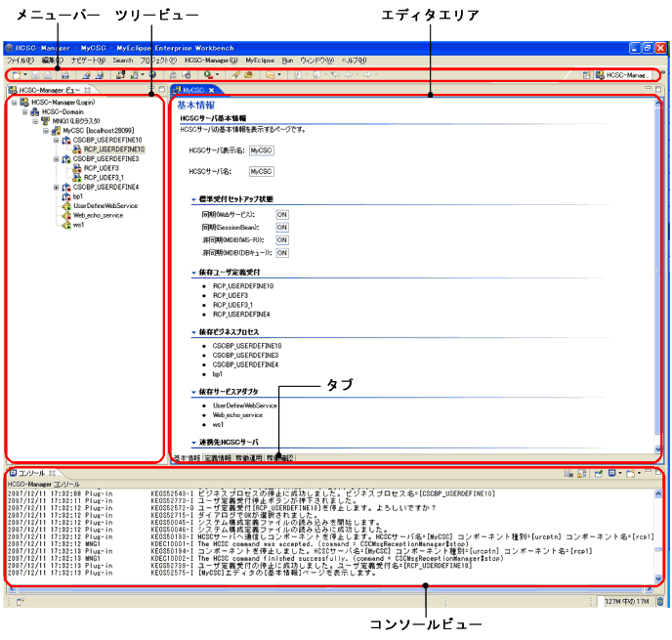Viewport: 672px width, 640px height.
Task: Collapse the MyCSC [localhost:28099] node
Action: coord(46,131)
